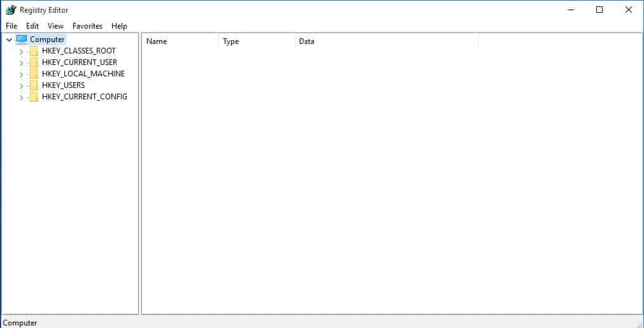Collapse the Computer root node

click(9, 40)
